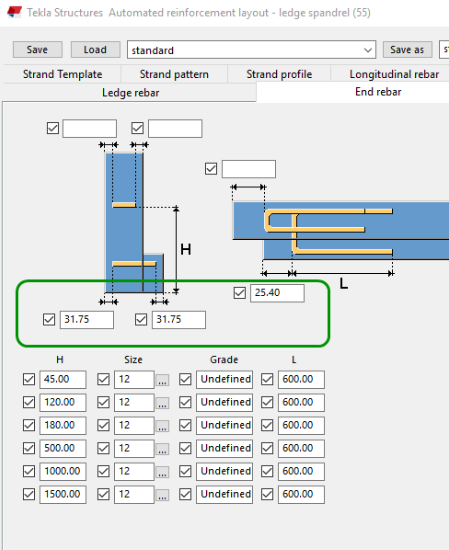Click the Grade field in the 500.00 row
This screenshot has width=449, height=550.
point(224,448)
